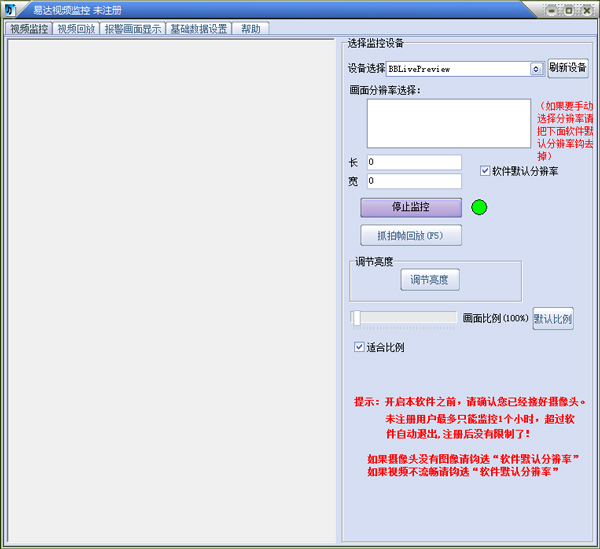Click the app icon in title bar
This screenshot has width=600, height=549.
(x=10, y=10)
